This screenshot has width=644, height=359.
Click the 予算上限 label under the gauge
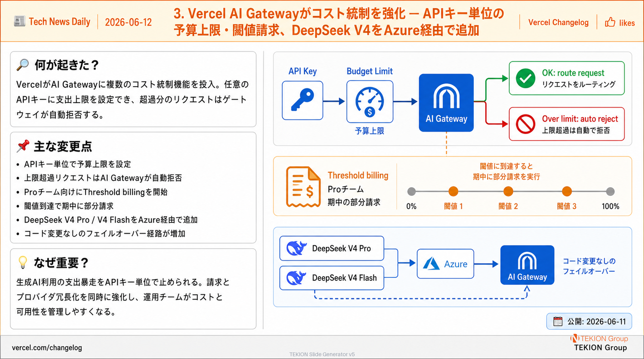pos(370,131)
